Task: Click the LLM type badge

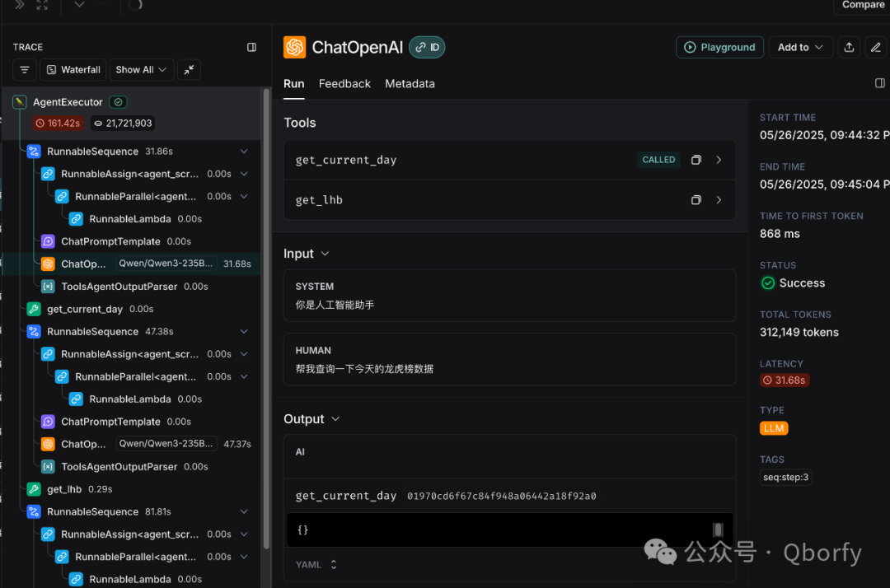Action: tap(774, 428)
